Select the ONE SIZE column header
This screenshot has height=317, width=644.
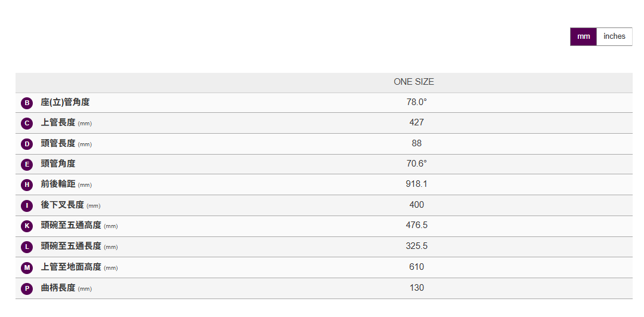tap(414, 82)
